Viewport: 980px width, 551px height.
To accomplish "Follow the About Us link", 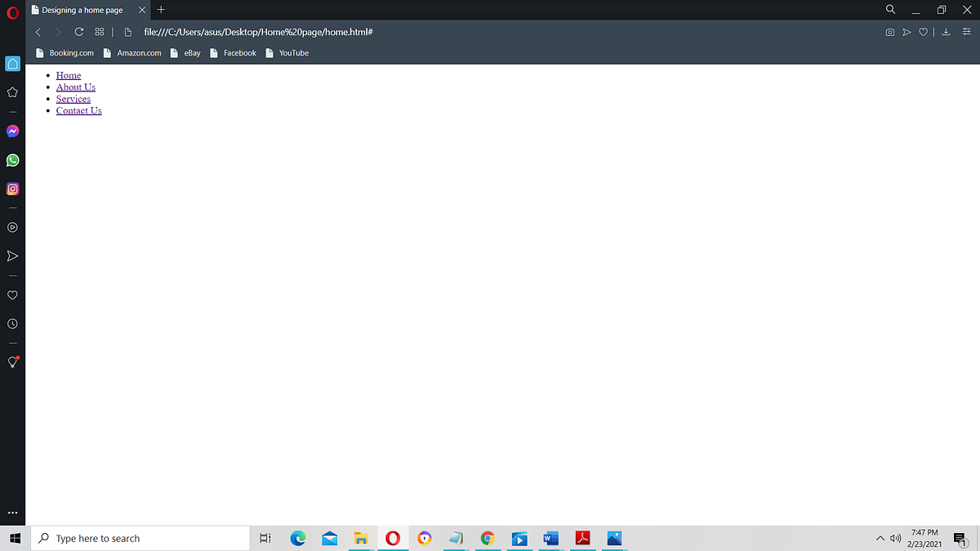I will click(76, 87).
